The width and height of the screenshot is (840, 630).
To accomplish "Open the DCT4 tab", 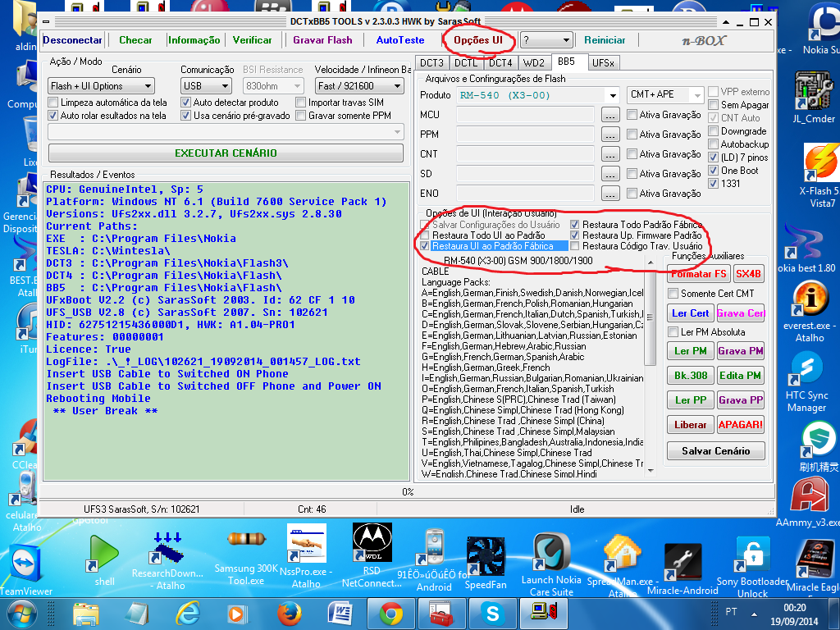I will coord(500,62).
